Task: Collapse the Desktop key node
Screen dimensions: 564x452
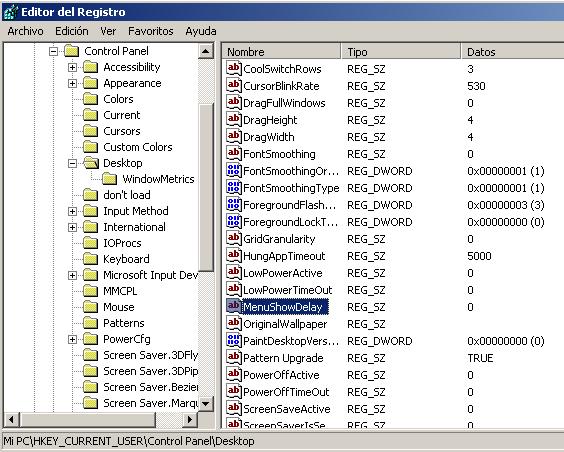Action: click(72, 163)
